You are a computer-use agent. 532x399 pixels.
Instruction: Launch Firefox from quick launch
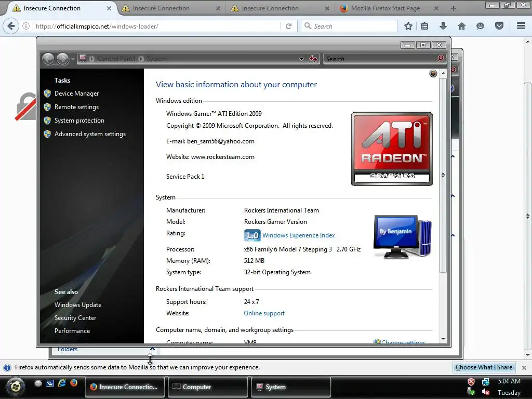[x=74, y=383]
